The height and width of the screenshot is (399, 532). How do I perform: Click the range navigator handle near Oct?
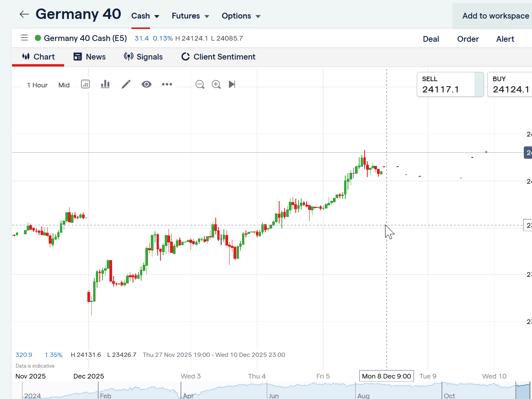coord(516,390)
